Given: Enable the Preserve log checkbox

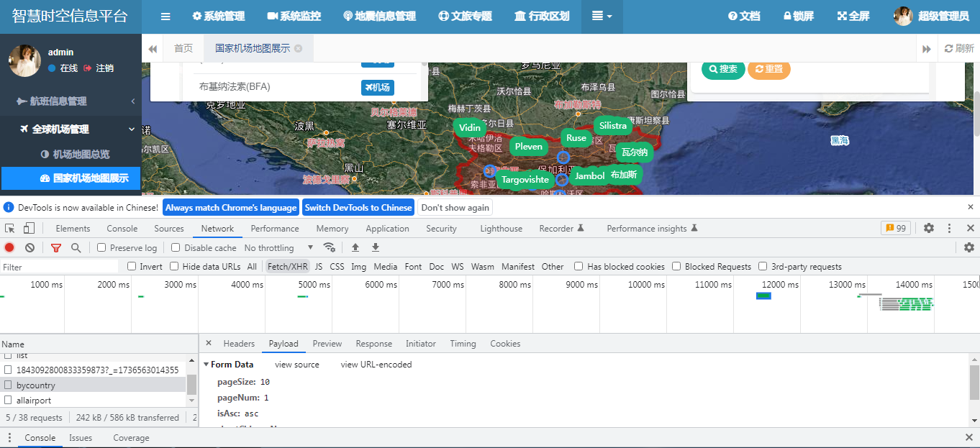Looking at the screenshot, I should click(101, 247).
